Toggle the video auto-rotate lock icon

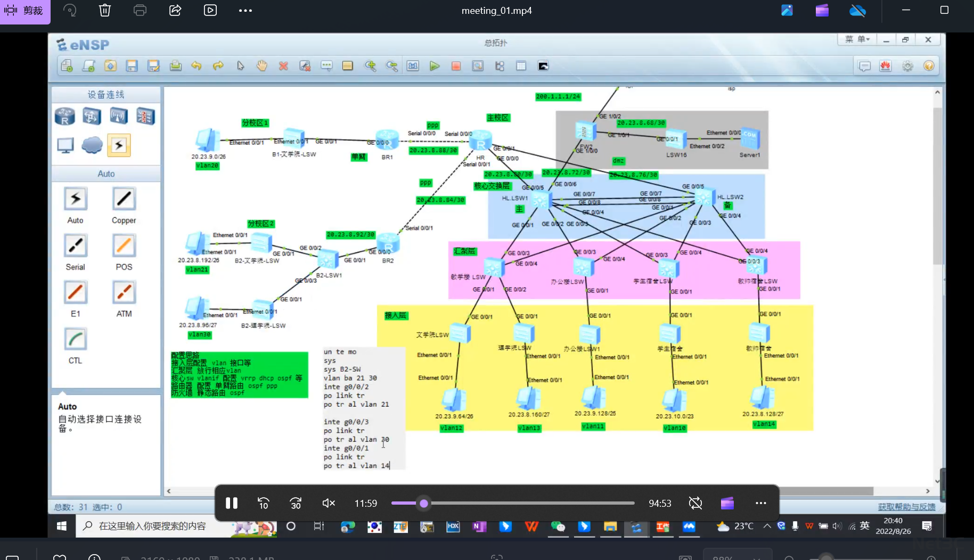695,503
